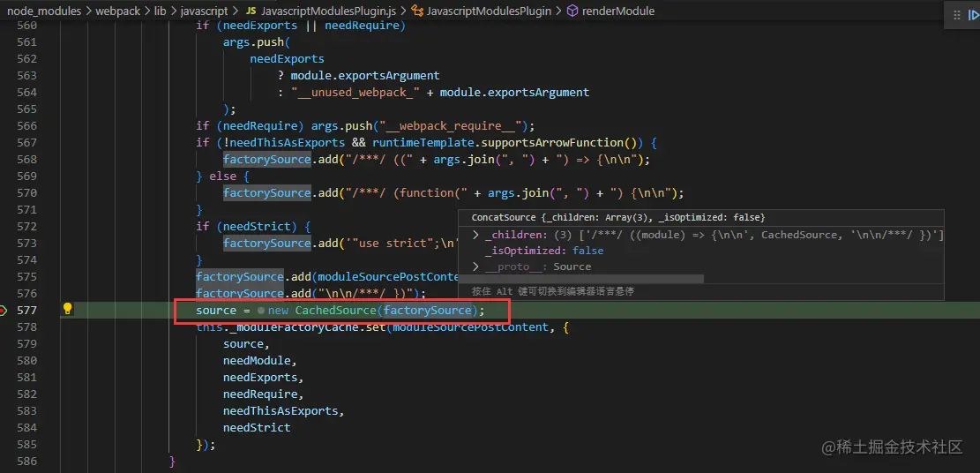Select JavascriptModulesPlugin.js in breadcrumbs
The width and height of the screenshot is (980, 473).
point(328,11)
